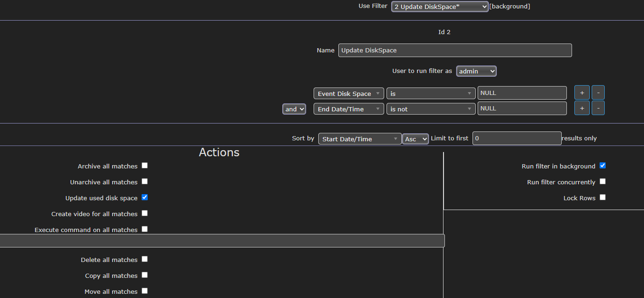The width and height of the screenshot is (644, 298).
Task: Open the 'is' operator dropdown
Action: point(431,94)
